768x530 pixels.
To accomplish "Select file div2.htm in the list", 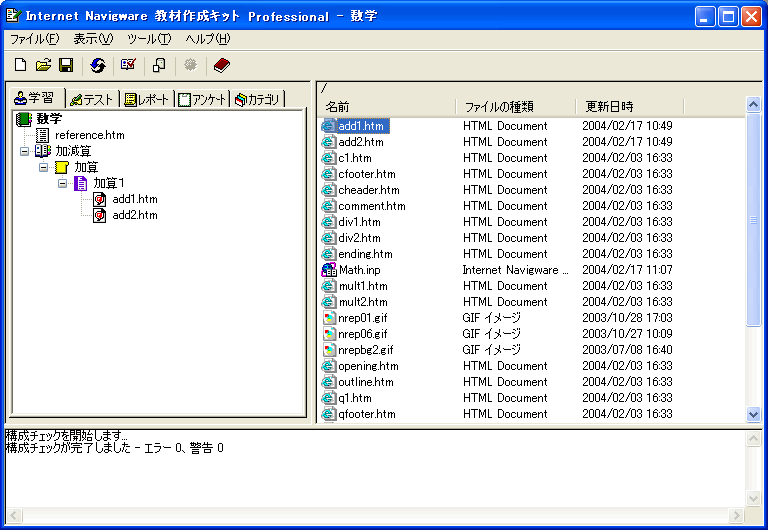I will click(x=360, y=238).
